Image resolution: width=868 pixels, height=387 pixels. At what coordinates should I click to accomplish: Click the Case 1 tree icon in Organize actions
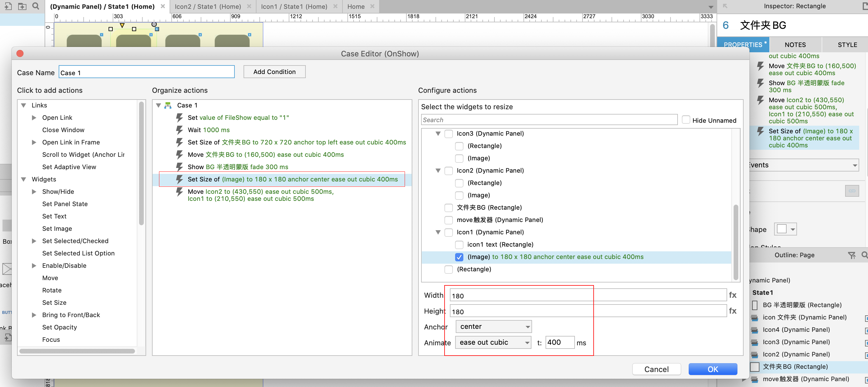(x=168, y=105)
